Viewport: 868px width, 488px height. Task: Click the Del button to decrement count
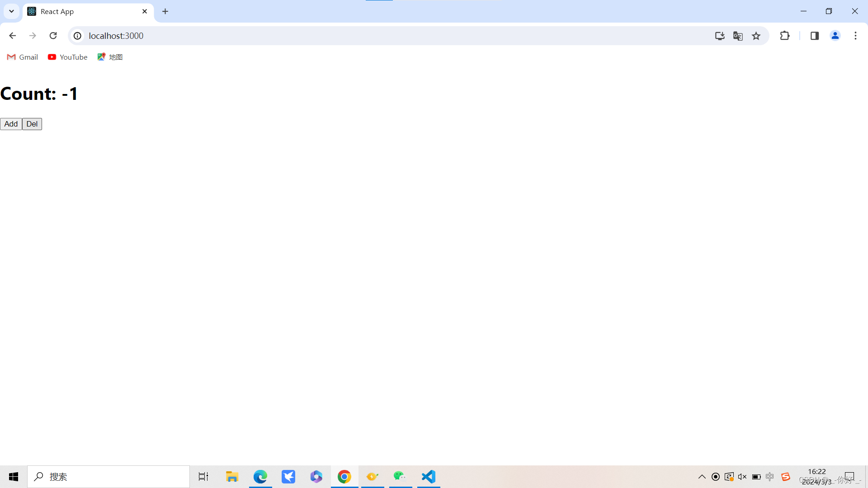32,123
